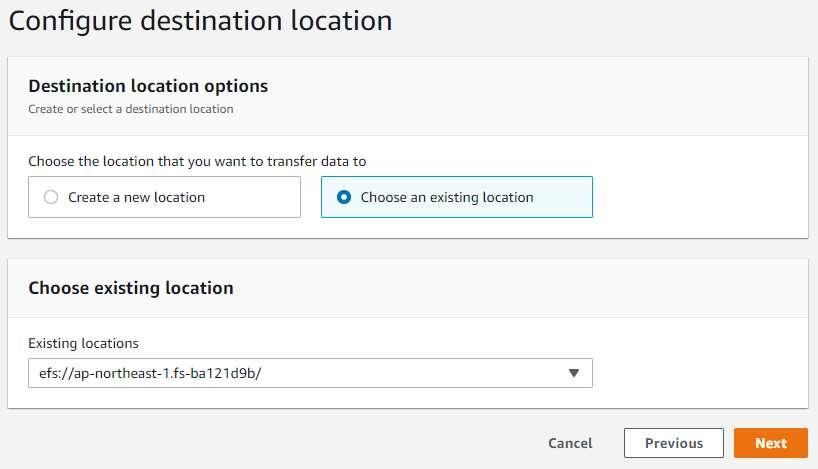
Task: Click the 'Choose the location that you want to transfer data to' label
Action: pyautogui.click(x=197, y=161)
